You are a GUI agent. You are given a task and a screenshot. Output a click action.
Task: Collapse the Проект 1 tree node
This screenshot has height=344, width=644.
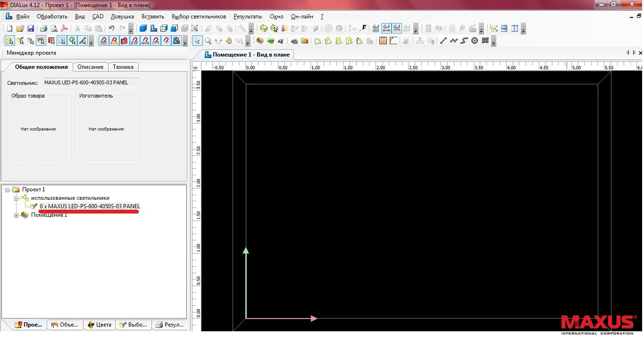[7, 189]
